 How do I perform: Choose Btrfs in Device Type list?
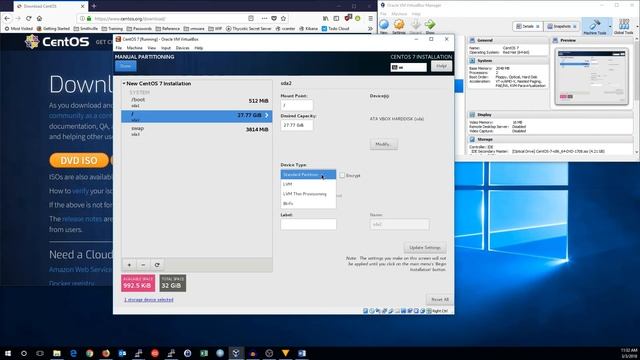tap(308, 203)
